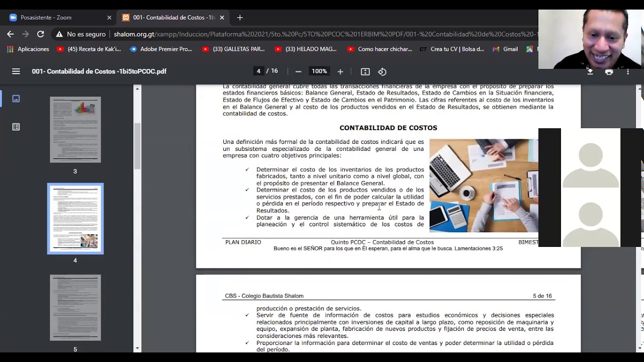This screenshot has height=362, width=644.
Task: Select page 3 thumbnail
Action: 75,130
